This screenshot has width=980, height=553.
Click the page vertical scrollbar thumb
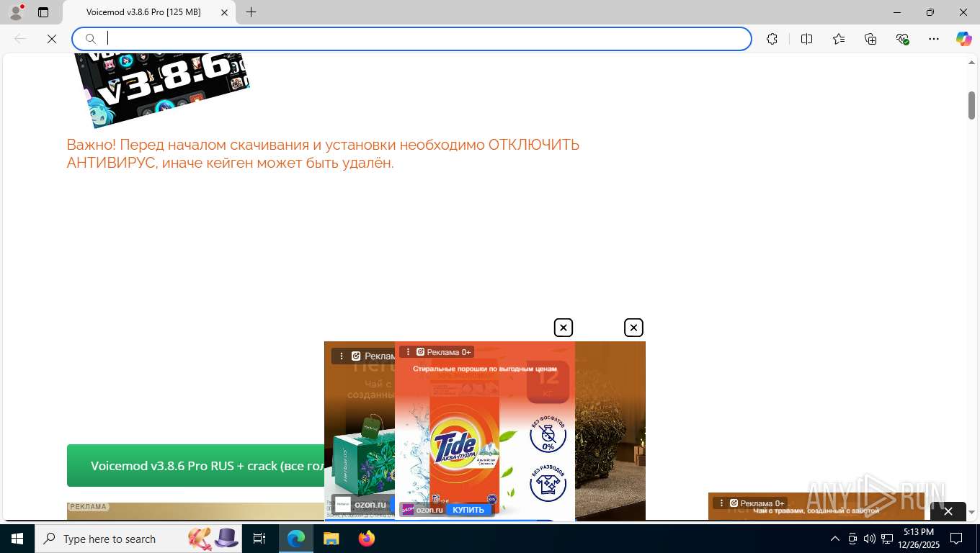pyautogui.click(x=971, y=105)
